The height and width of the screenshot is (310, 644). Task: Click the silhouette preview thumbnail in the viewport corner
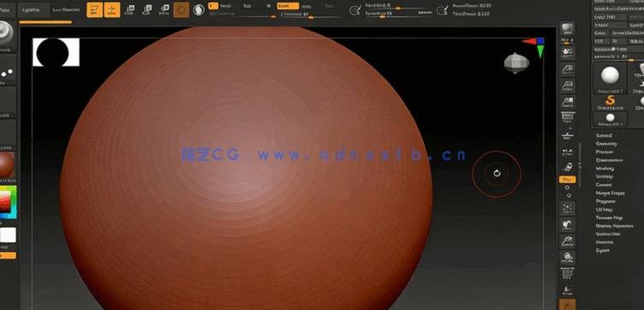(56, 52)
